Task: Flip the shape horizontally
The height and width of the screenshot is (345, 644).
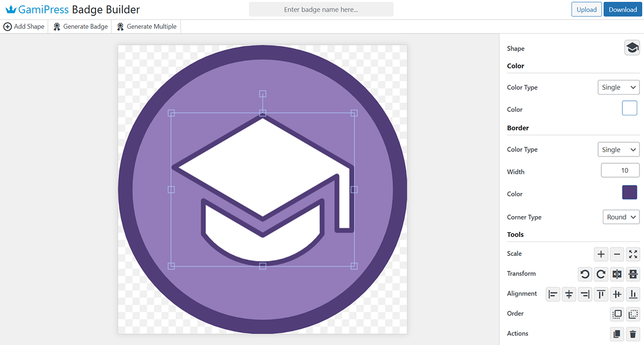Action: point(617,274)
